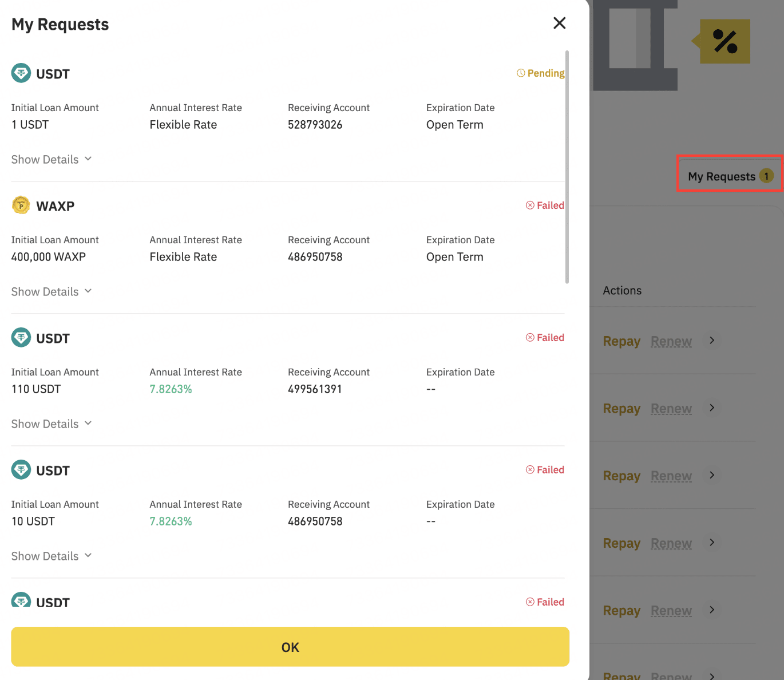Click the 10 USDT request coin icon
The image size is (784, 680).
[x=21, y=470]
